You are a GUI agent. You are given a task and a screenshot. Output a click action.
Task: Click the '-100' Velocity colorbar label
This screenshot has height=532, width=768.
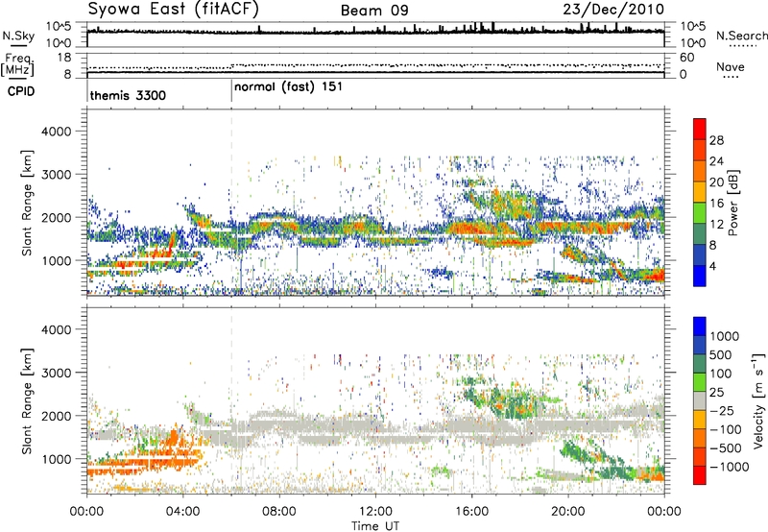(726, 429)
